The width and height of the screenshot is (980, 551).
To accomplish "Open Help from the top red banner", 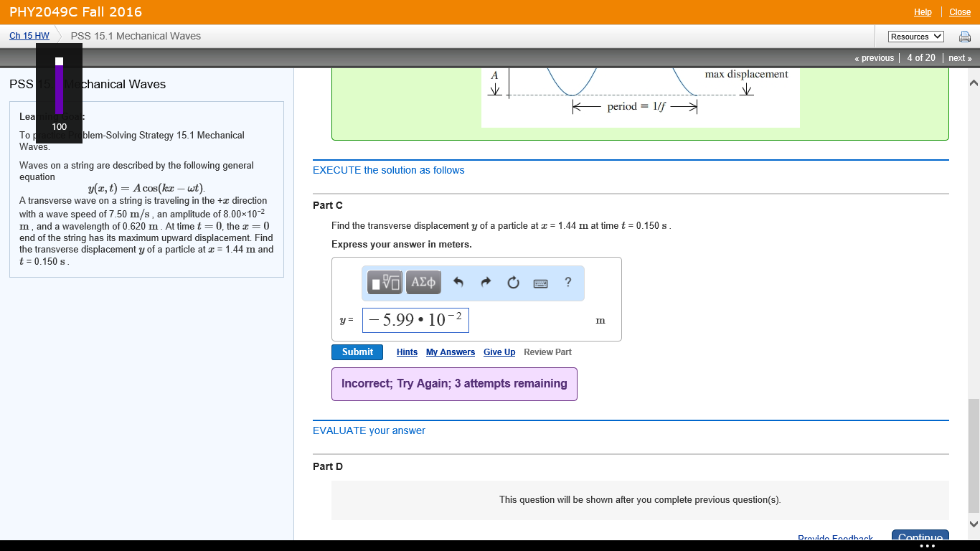I will click(923, 11).
